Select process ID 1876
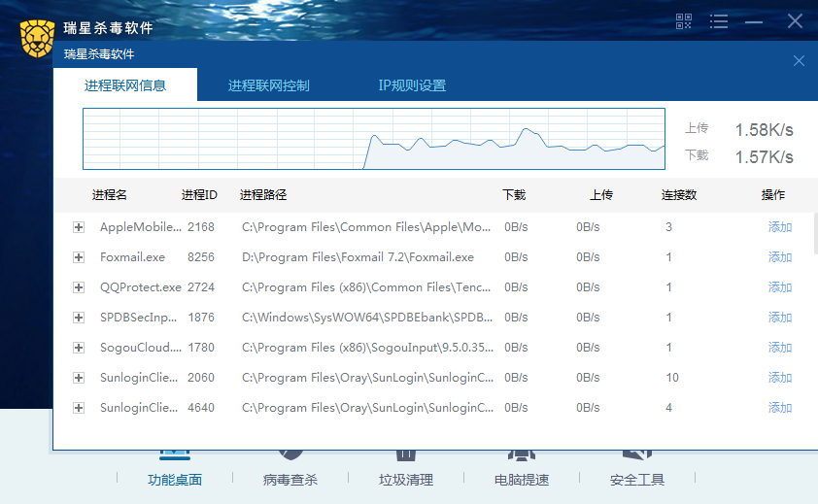 [x=201, y=318]
